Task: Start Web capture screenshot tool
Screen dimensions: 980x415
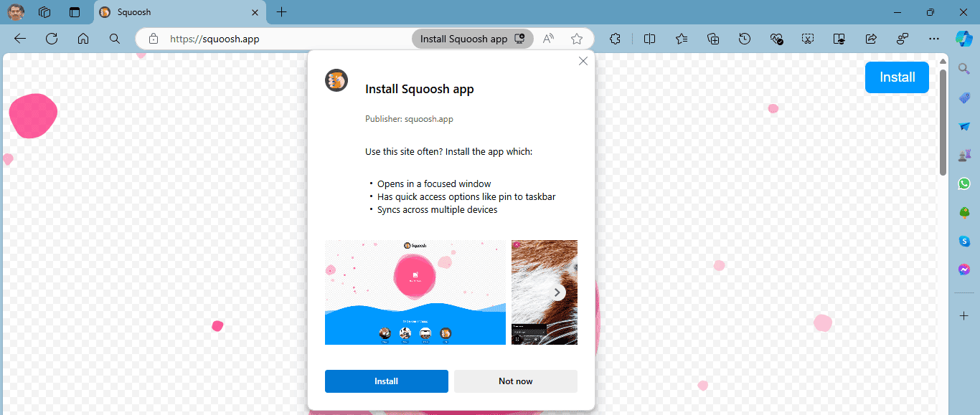Action: (808, 39)
